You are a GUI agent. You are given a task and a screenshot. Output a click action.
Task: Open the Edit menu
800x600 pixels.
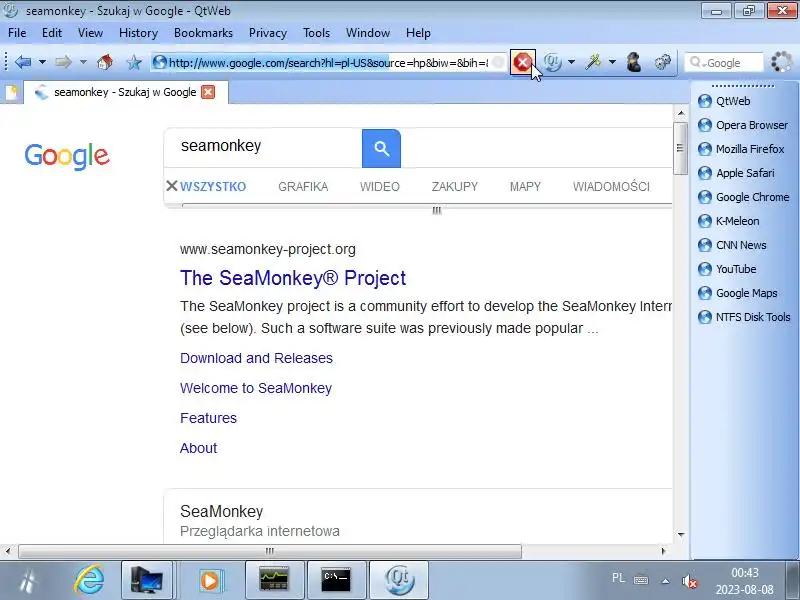[x=52, y=33]
